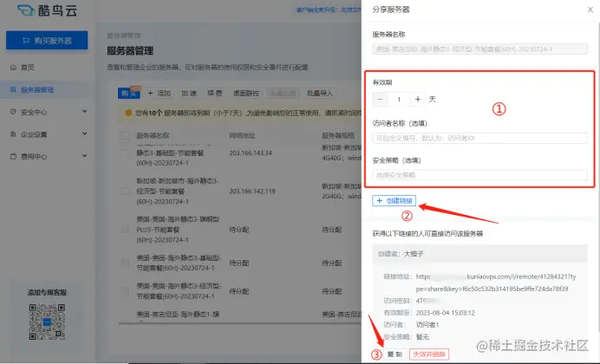
Task: Click the 复制 button
Action: [x=395, y=354]
